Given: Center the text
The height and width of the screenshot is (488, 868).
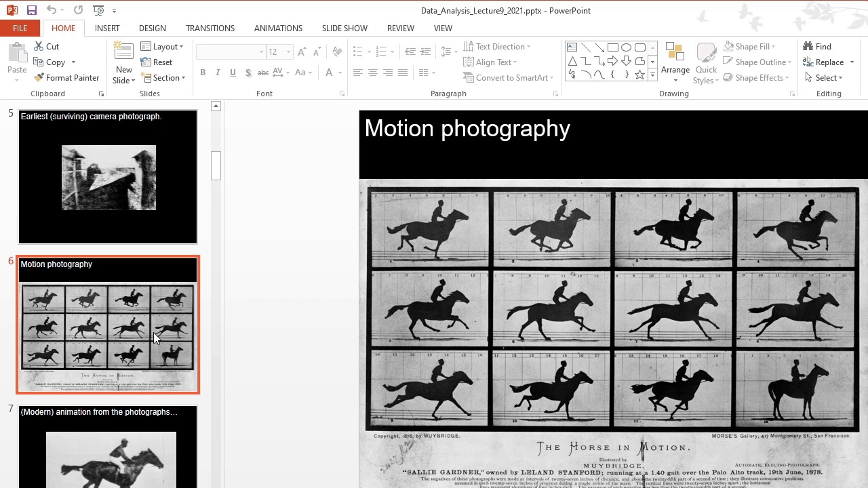Looking at the screenshot, I should pos(372,73).
